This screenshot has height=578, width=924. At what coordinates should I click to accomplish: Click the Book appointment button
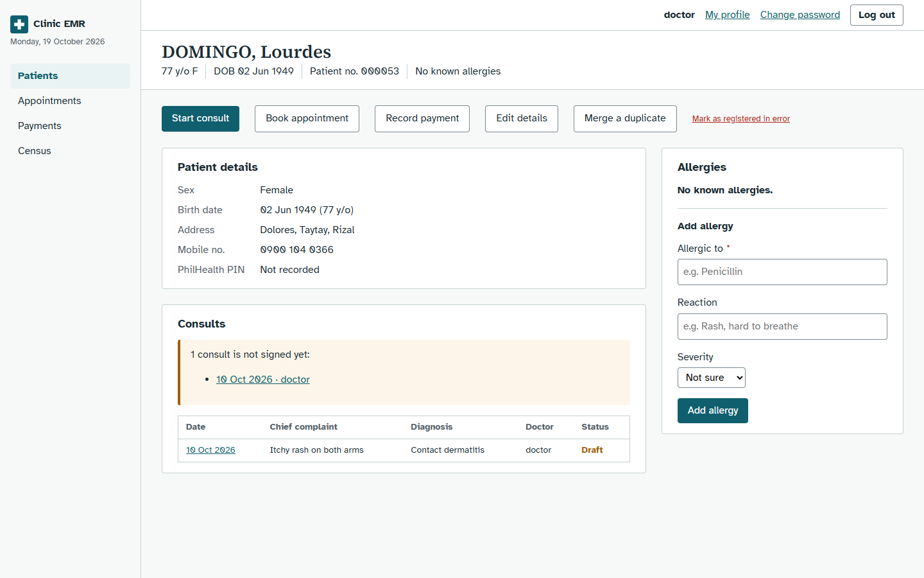307,119
